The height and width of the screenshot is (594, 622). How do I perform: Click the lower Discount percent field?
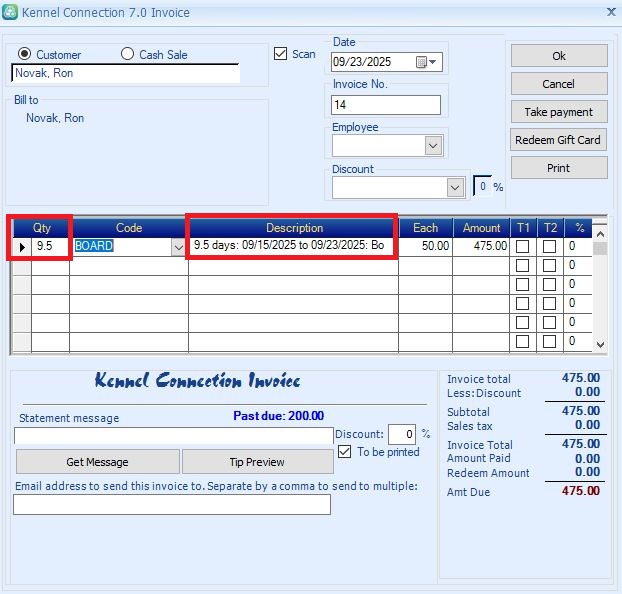coord(402,434)
